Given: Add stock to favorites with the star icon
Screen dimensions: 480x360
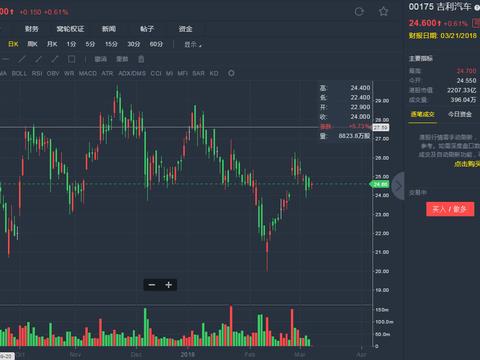Looking at the screenshot, I should [x=384, y=12].
